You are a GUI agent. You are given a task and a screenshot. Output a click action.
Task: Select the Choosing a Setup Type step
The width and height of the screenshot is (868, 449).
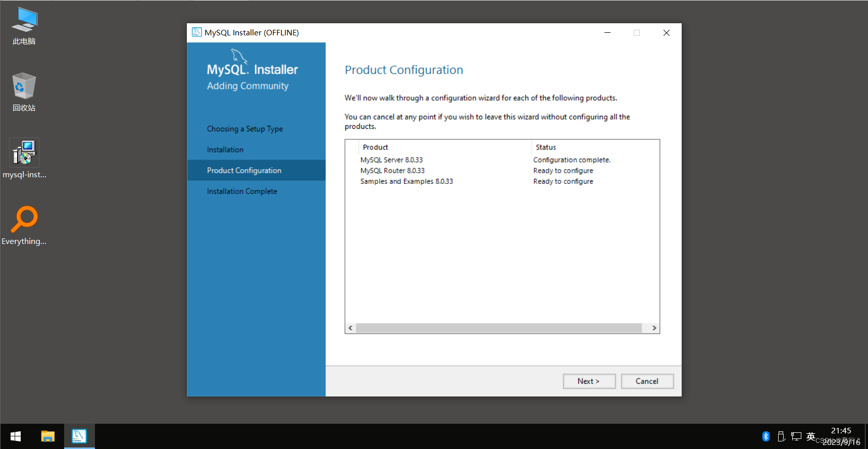click(x=245, y=129)
